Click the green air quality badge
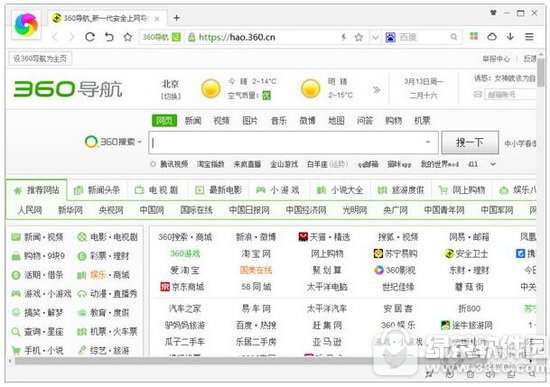 [267, 95]
